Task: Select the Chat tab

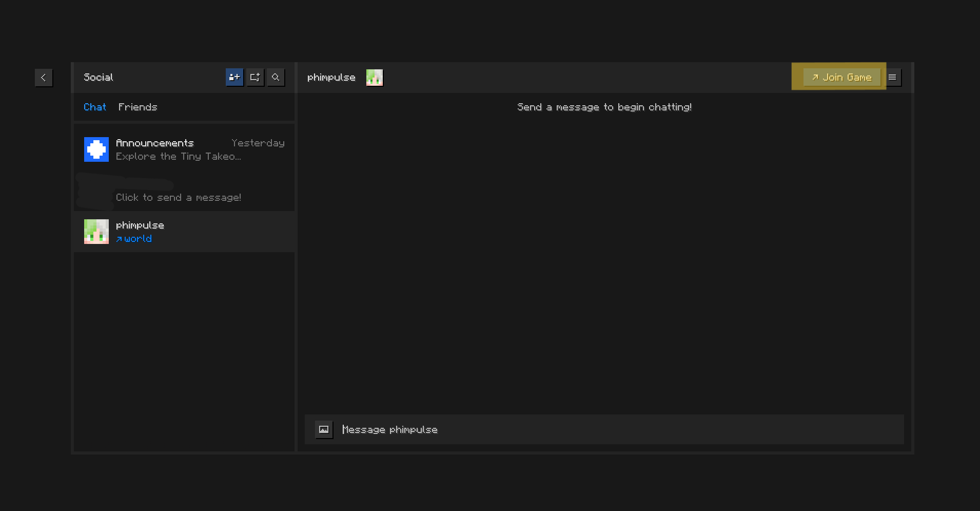Action: tap(95, 107)
